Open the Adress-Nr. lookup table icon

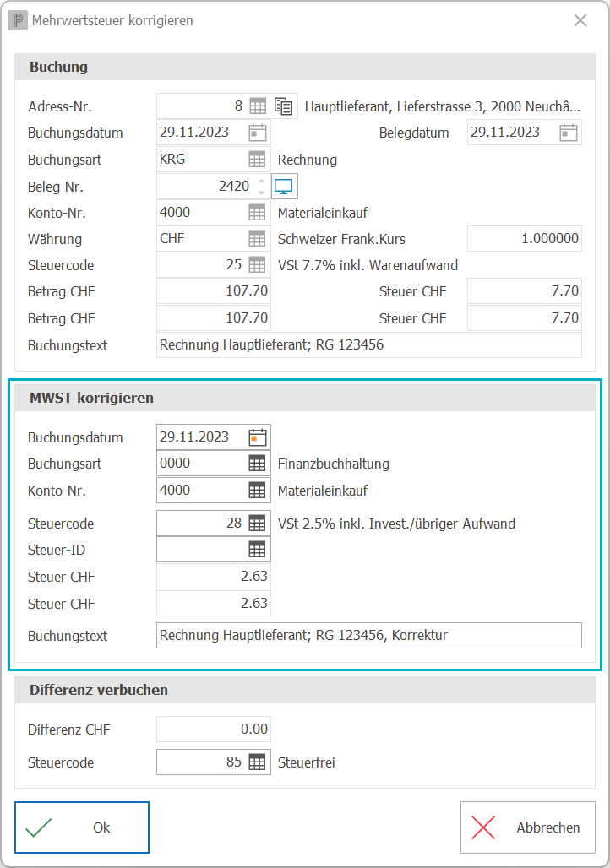pyautogui.click(x=258, y=106)
